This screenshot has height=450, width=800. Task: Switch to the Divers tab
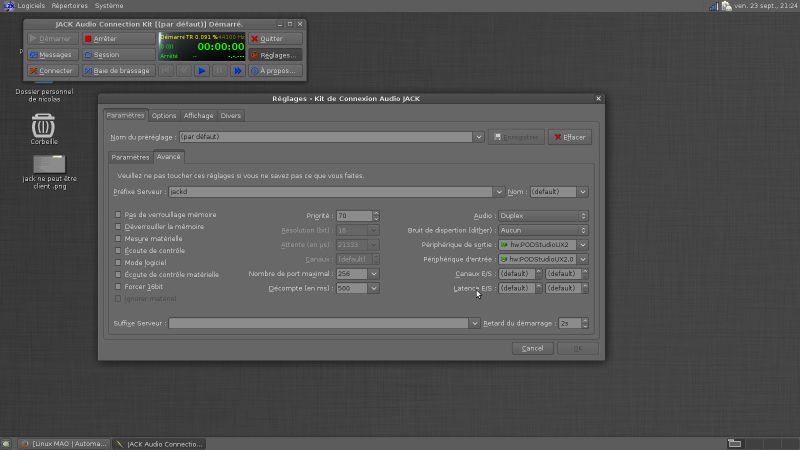coord(231,116)
